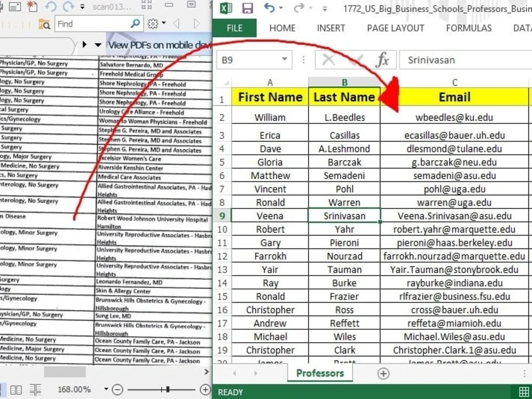The image size is (532, 399).
Task: Add a new sheet with plus button
Action: coord(384,373)
